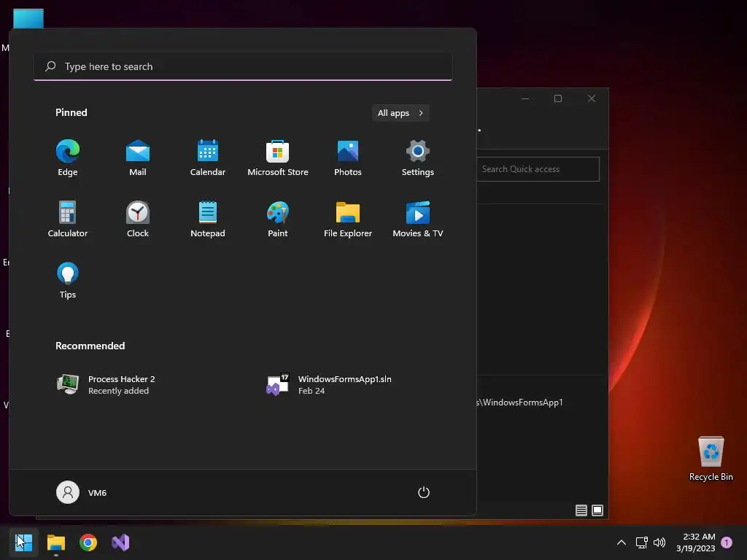
Task: Minimize the File Explorer window
Action: 525,98
